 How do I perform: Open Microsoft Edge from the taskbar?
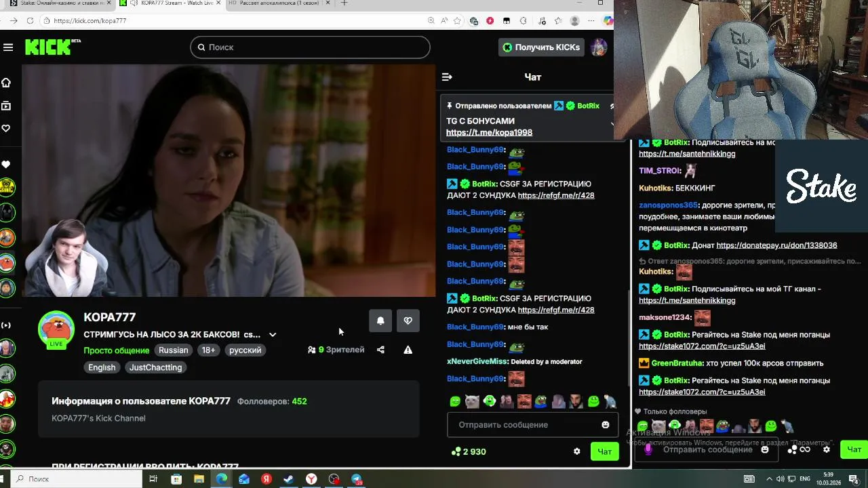pyautogui.click(x=222, y=479)
